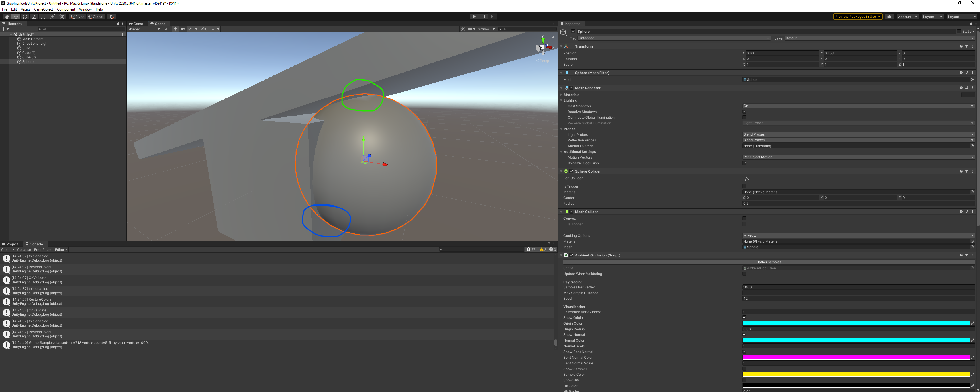Image resolution: width=980 pixels, height=392 pixels.
Task: Toggle scene lighting with the bulb icon
Action: click(x=175, y=29)
